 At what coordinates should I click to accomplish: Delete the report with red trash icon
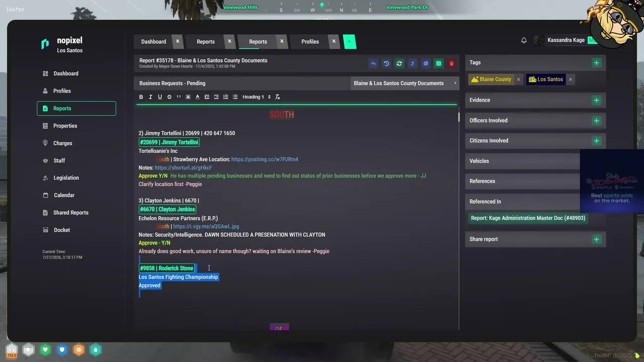click(x=452, y=63)
